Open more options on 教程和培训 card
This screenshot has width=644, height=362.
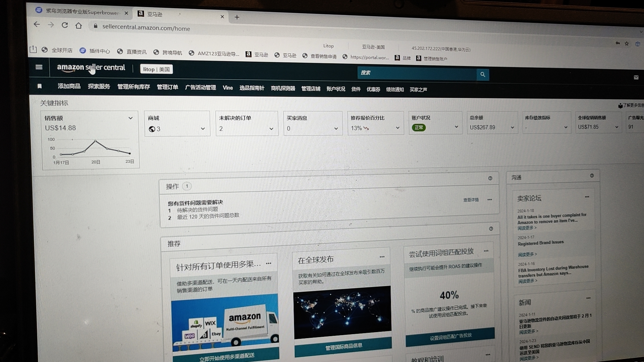pos(488,354)
